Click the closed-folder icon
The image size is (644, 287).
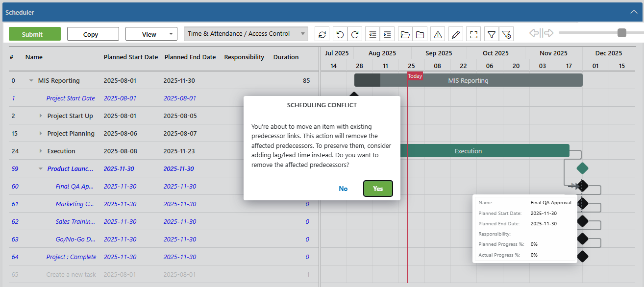pyautogui.click(x=420, y=34)
